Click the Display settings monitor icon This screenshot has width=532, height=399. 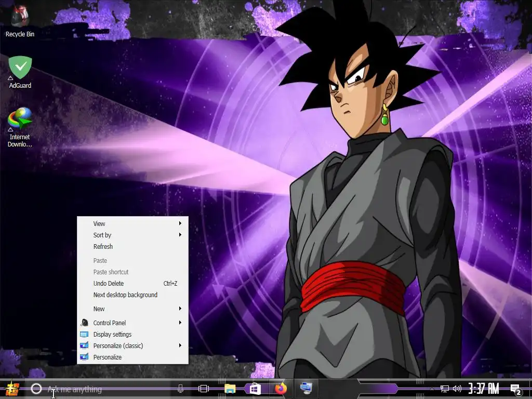coord(84,334)
